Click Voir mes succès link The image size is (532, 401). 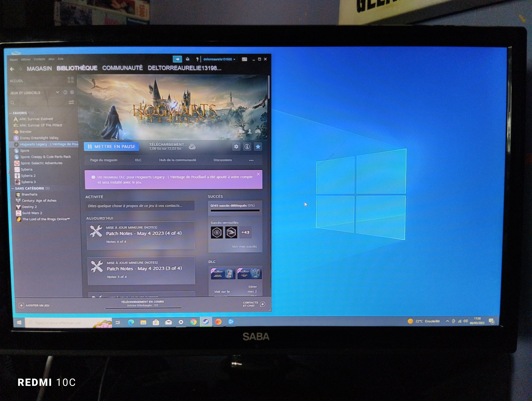pyautogui.click(x=244, y=246)
